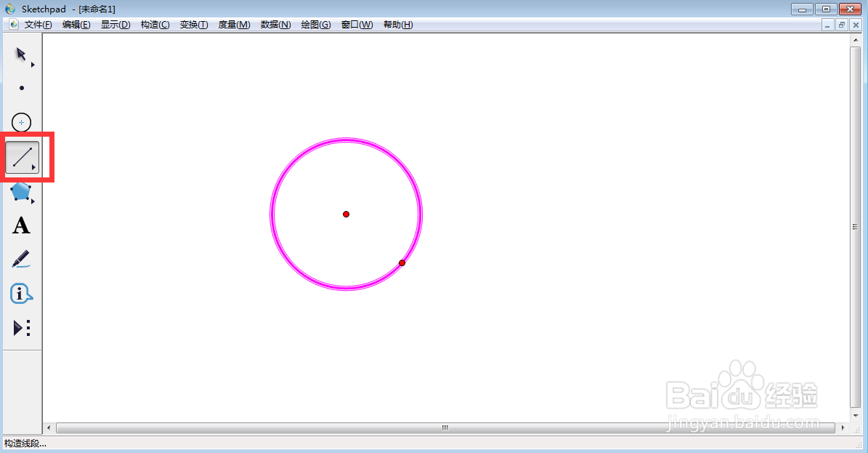
Task: Select the Compass circle tool
Action: tap(22, 123)
